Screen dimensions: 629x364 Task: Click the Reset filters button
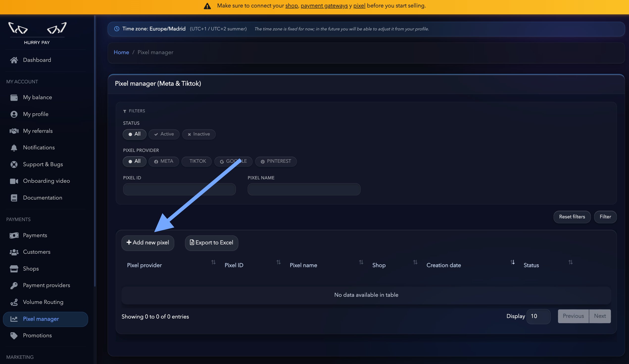pyautogui.click(x=572, y=217)
